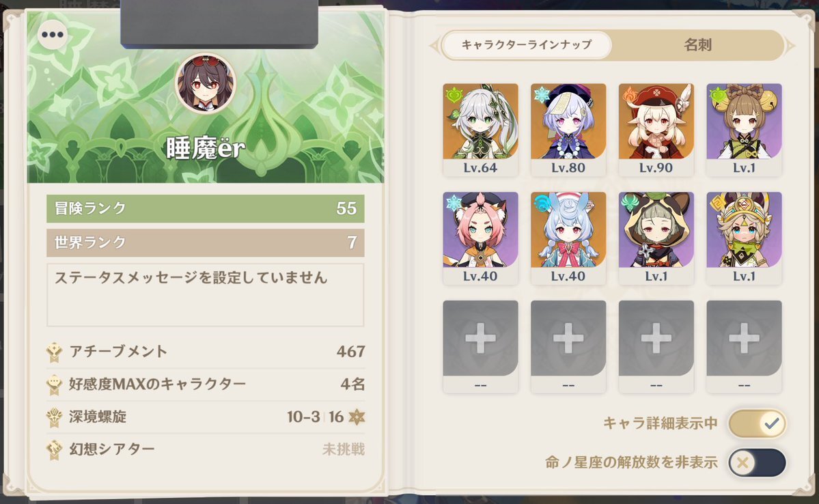Add character in first empty plus slot

(480, 346)
